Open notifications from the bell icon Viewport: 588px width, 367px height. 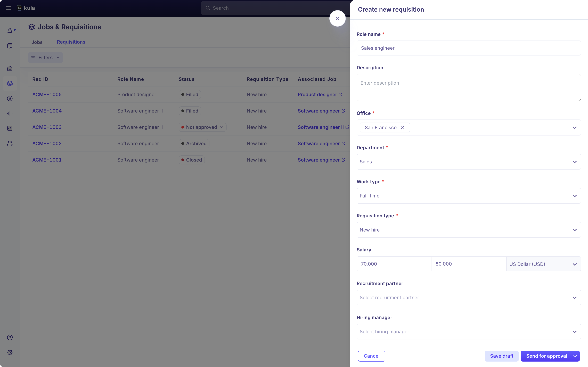coord(10,30)
